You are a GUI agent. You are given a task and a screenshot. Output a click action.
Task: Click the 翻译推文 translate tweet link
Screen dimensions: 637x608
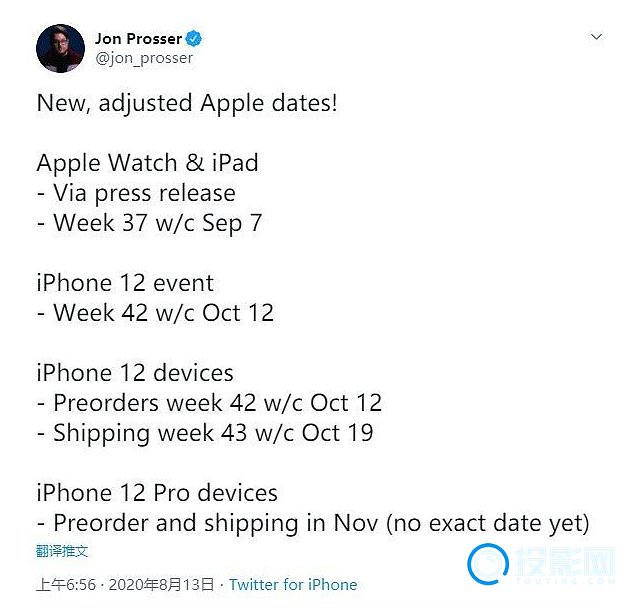pos(62,551)
